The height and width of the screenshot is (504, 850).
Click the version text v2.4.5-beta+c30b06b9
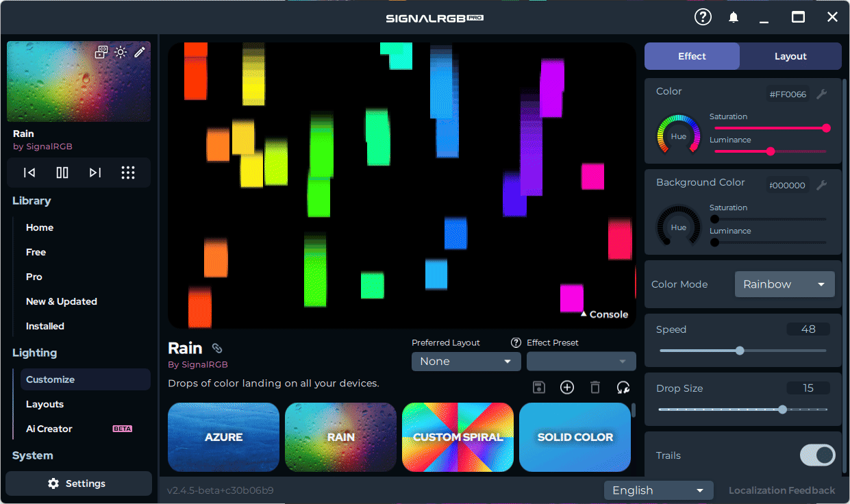(221, 490)
